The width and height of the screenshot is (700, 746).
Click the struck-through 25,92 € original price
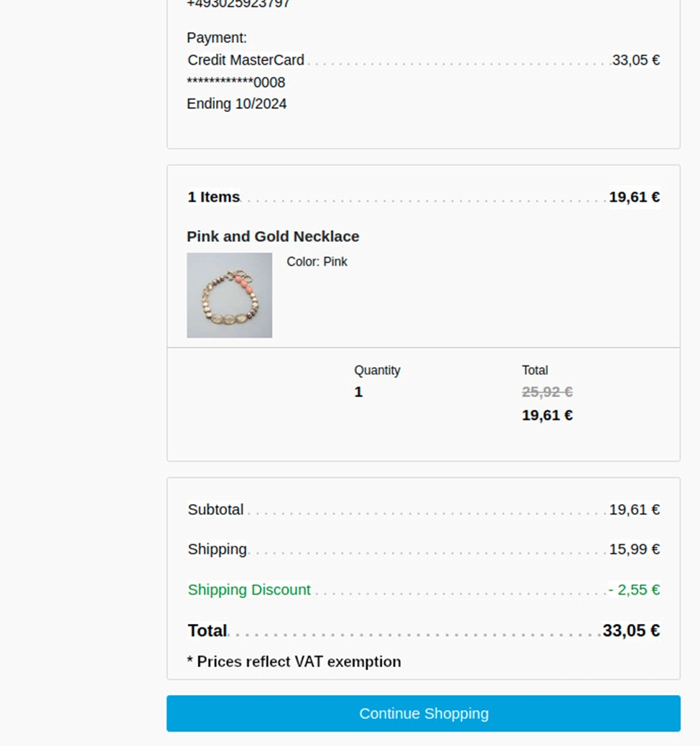546,392
